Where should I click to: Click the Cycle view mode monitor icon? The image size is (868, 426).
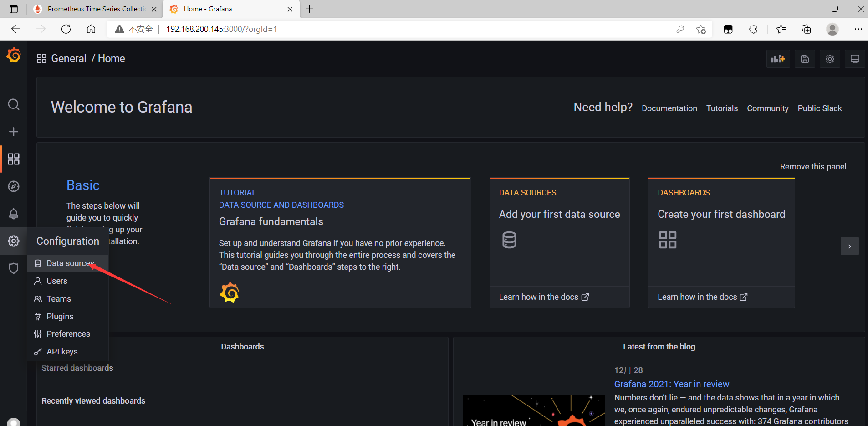click(x=855, y=59)
